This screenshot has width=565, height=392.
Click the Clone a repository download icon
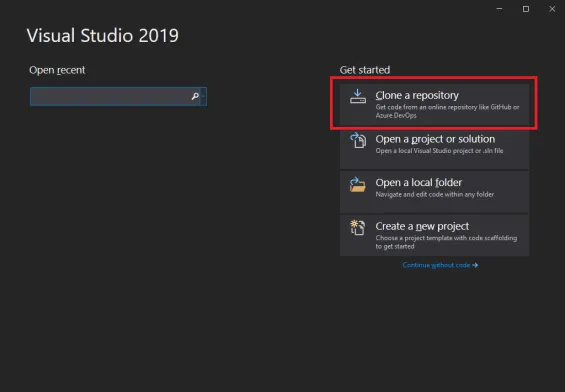(x=357, y=96)
